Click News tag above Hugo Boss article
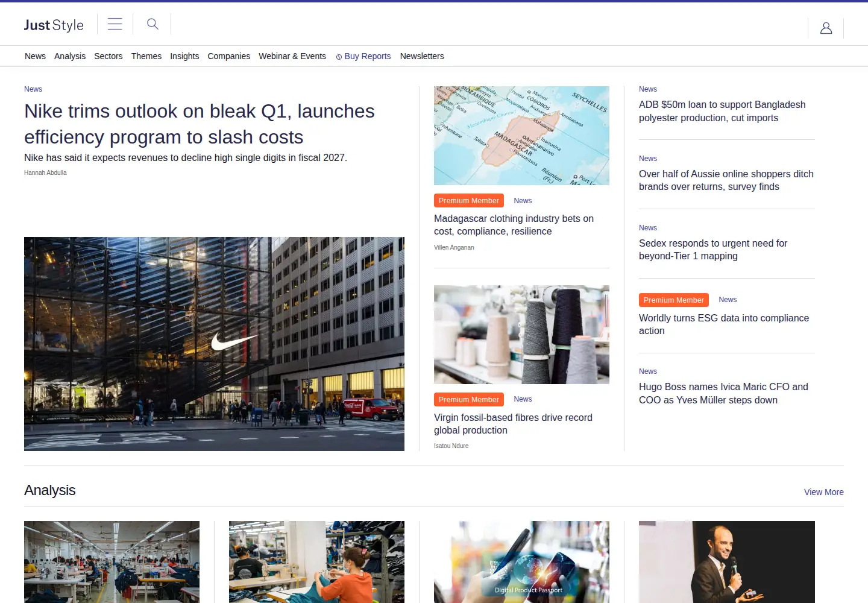The image size is (868, 603). click(x=648, y=371)
